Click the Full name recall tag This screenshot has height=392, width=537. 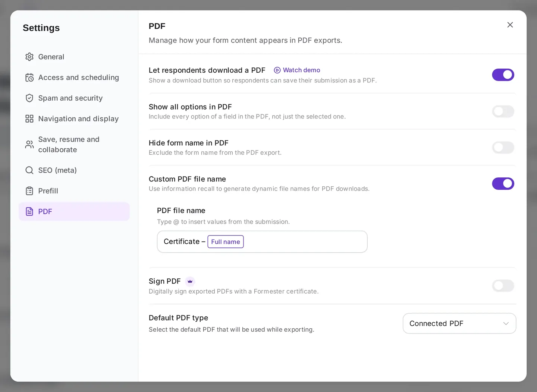(x=226, y=242)
